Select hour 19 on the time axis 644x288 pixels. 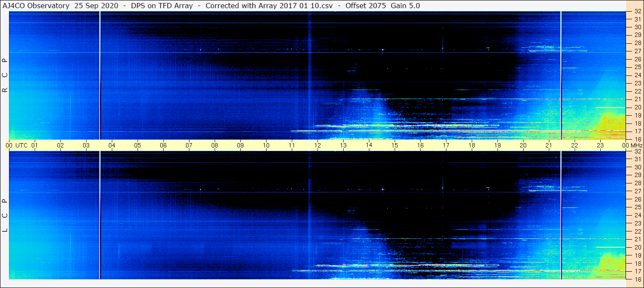pos(497,145)
